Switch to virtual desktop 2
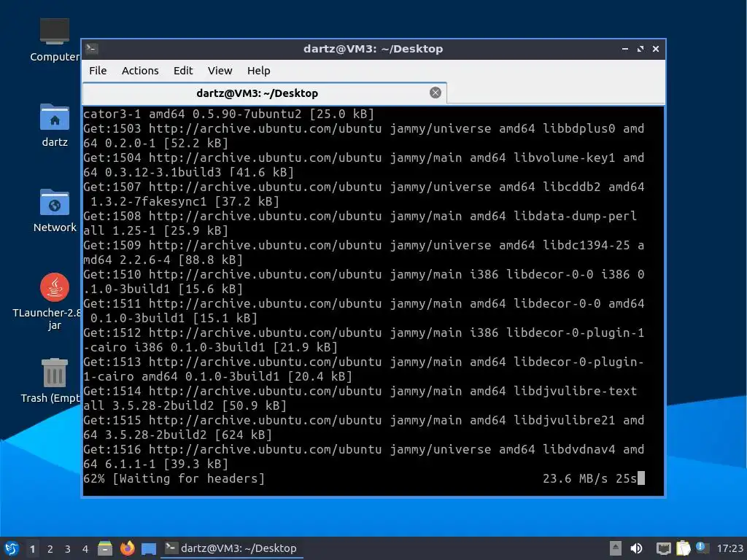The image size is (747, 560). pyautogui.click(x=50, y=549)
